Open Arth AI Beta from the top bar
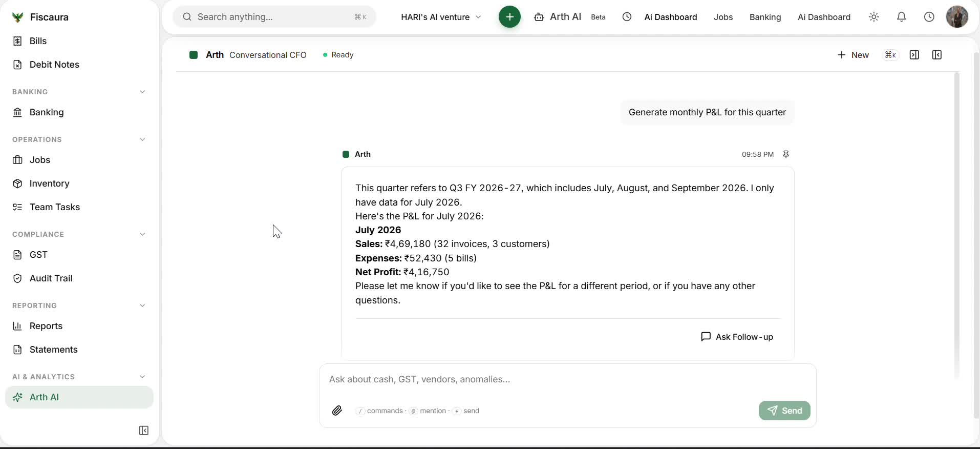The image size is (980, 449). click(x=570, y=17)
